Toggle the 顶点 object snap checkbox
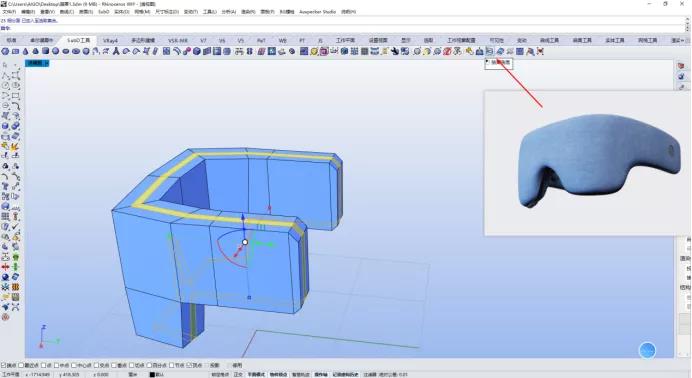Image resolution: width=692 pixels, height=378 pixels. 189,365
